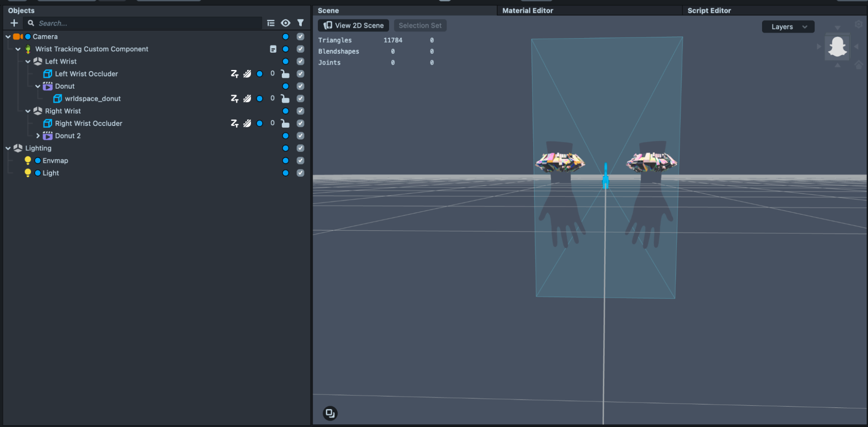
Task: Expand the Donut 2 tree node
Action: coord(38,136)
